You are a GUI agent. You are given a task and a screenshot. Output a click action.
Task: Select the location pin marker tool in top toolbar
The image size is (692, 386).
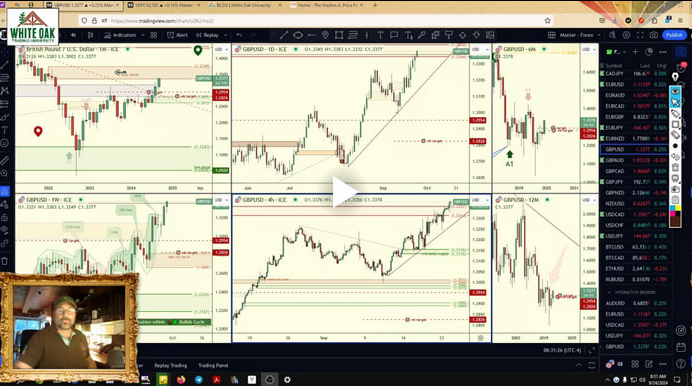pyautogui.click(x=325, y=35)
